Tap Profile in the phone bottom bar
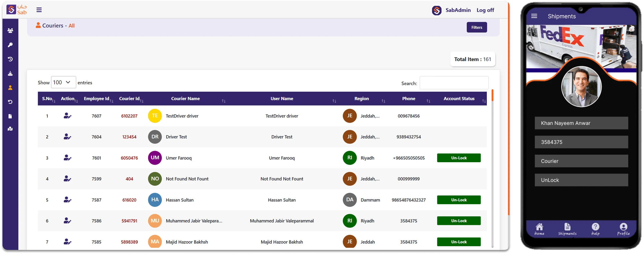Viewport: 644px width, 254px height. 623,229
